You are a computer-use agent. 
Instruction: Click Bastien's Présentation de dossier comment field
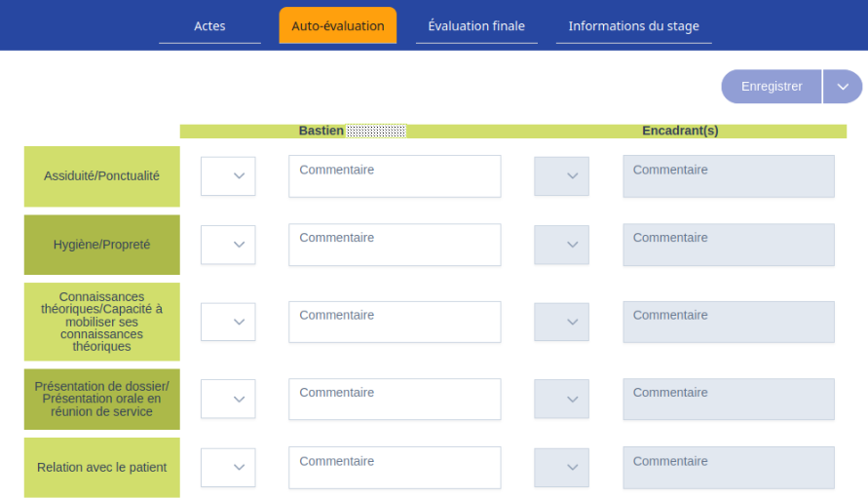395,400
